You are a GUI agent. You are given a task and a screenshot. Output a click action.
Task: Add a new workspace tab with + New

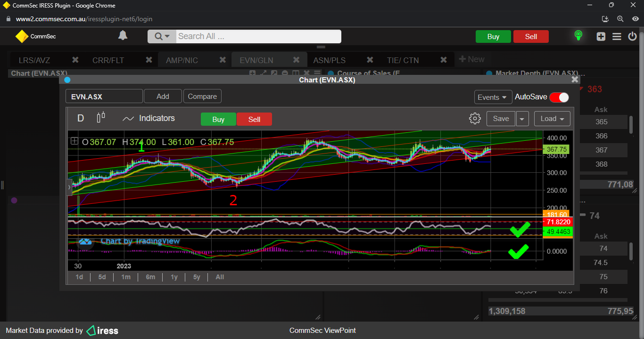(471, 59)
